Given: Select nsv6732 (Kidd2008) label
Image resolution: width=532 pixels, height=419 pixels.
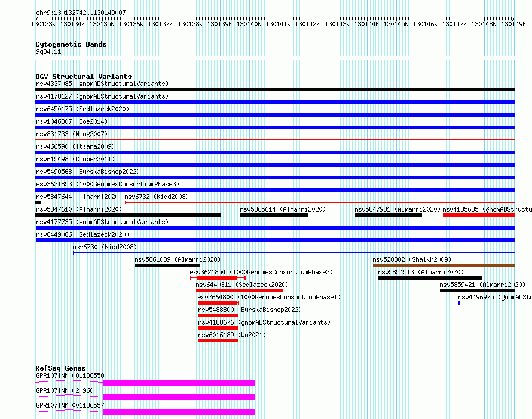Looking at the screenshot, I should coord(157,197).
